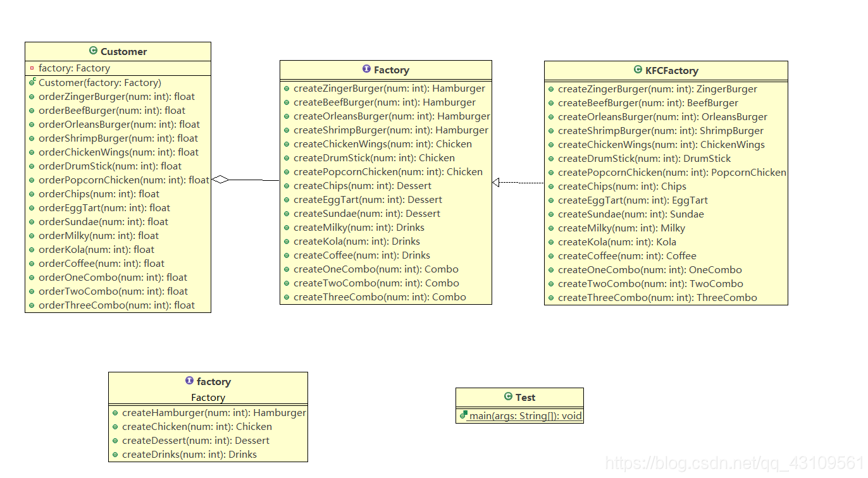The width and height of the screenshot is (868, 478).
Task: Select createCoffee returning Drinks
Action: point(362,255)
